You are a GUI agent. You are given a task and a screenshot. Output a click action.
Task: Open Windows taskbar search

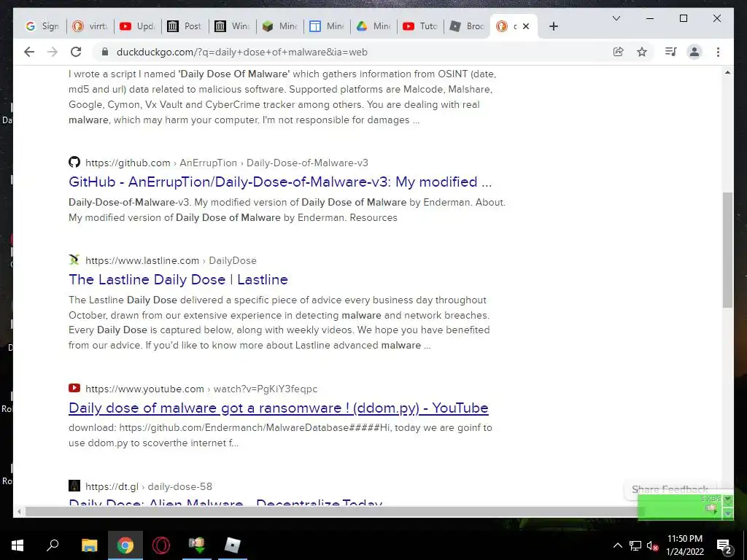pyautogui.click(x=53, y=545)
